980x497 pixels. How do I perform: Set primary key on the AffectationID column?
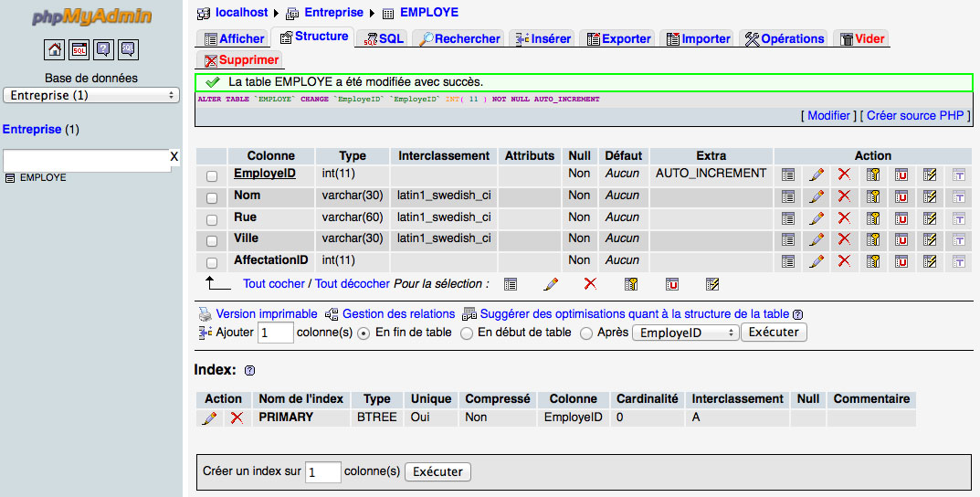873,261
